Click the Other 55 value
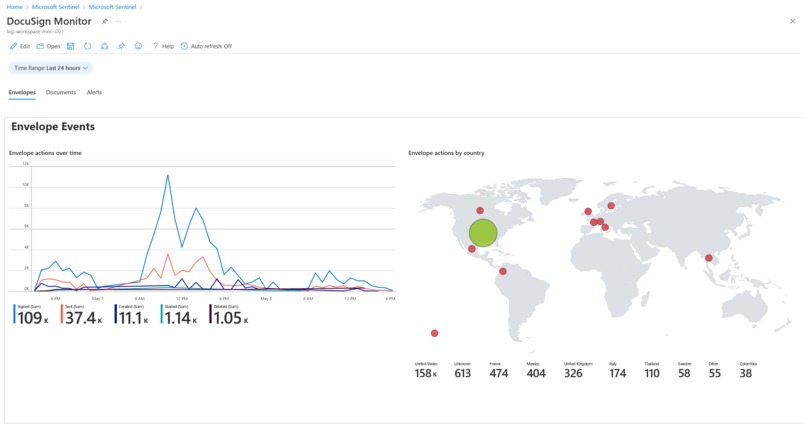 point(715,373)
